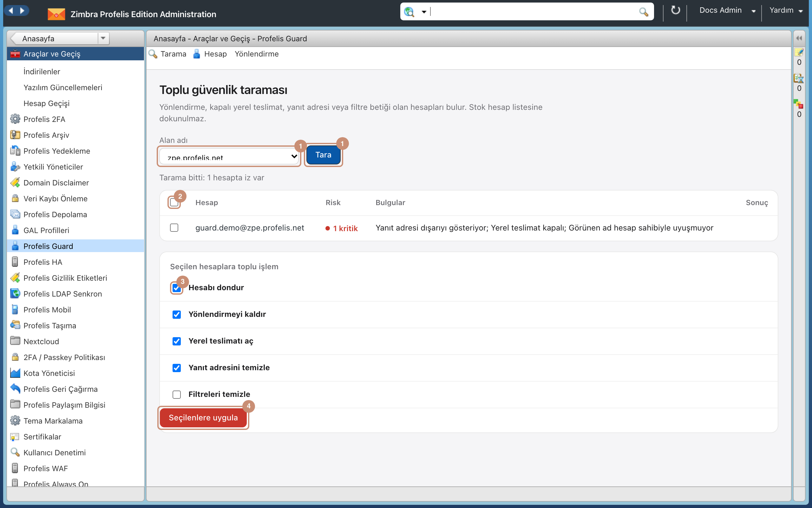Click the back navigation arrow icon
The image size is (812, 508).
[11, 10]
